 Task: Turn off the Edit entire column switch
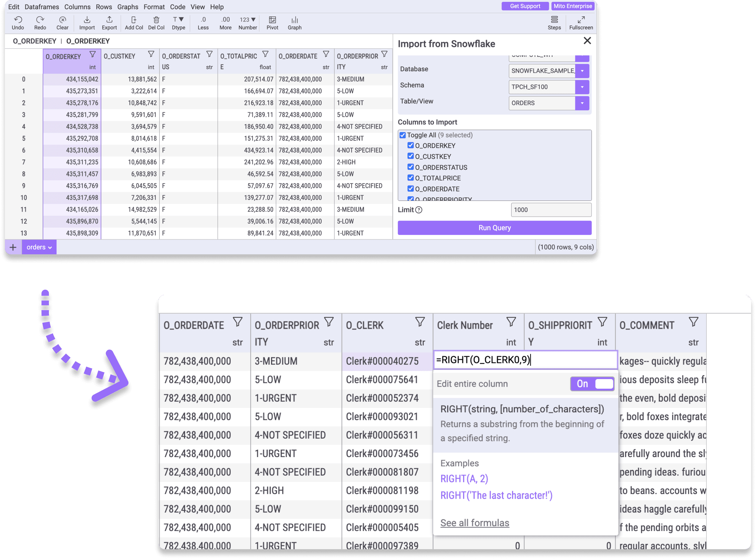point(592,384)
